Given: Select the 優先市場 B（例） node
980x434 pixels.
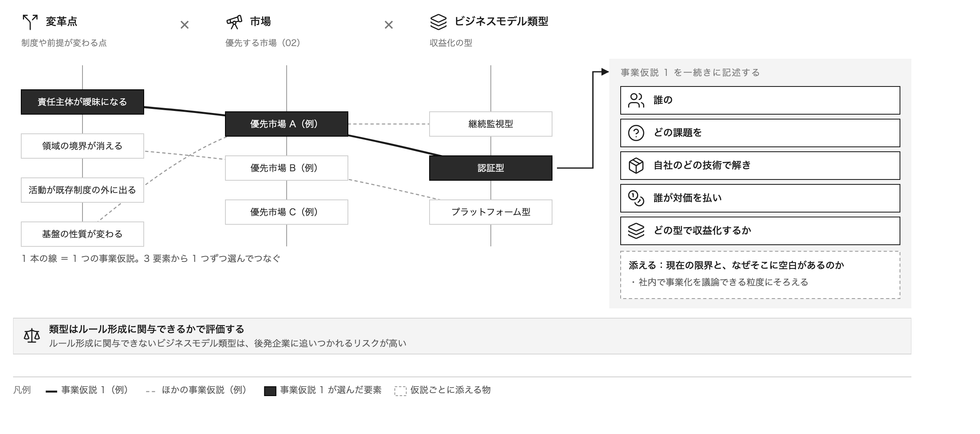Looking at the screenshot, I should (x=287, y=168).
